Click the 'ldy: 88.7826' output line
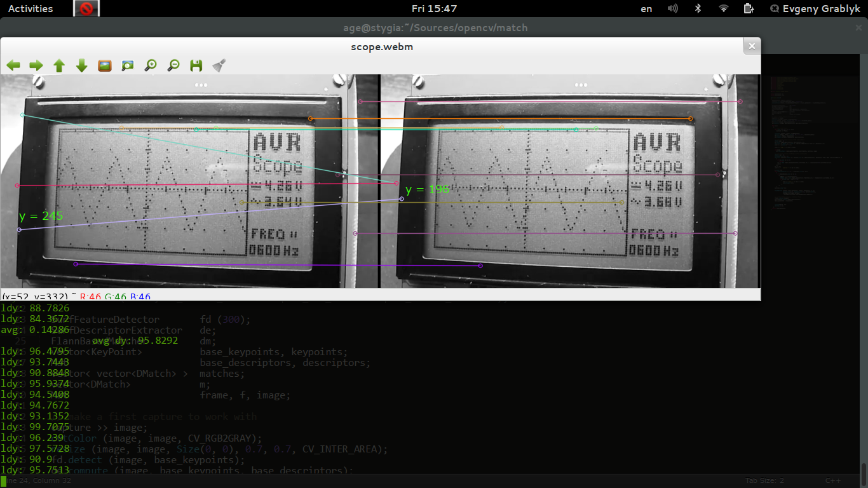 point(35,308)
